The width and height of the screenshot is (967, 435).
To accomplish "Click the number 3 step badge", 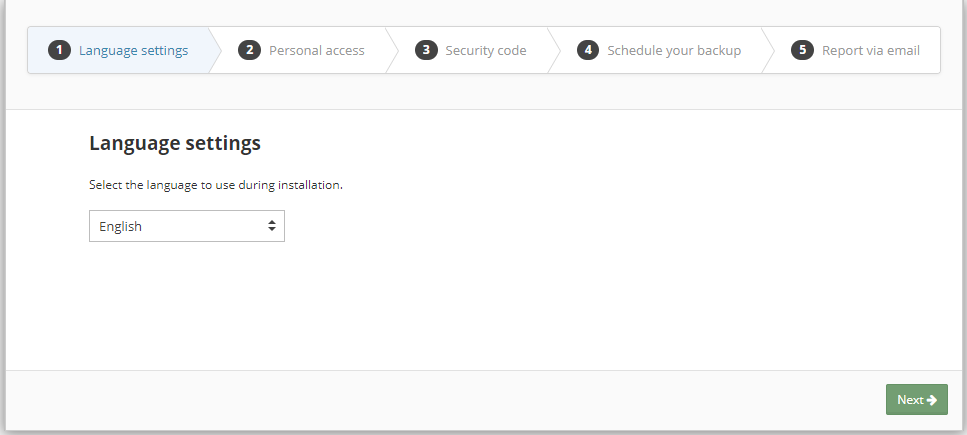I will click(x=426, y=50).
